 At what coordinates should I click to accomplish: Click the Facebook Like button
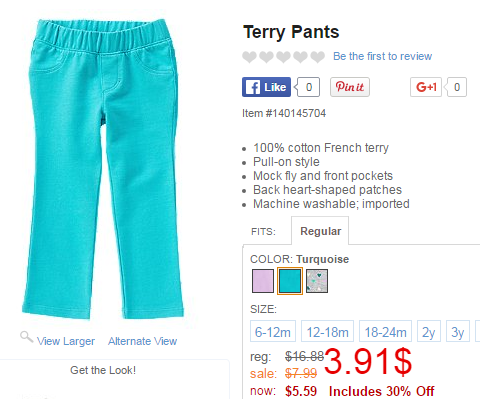(266, 87)
